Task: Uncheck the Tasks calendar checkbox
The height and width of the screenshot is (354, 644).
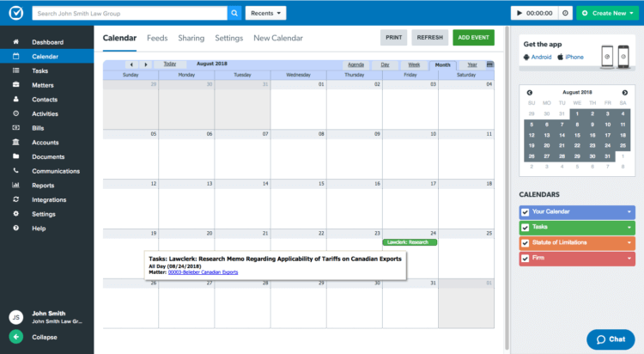Action: 526,228
